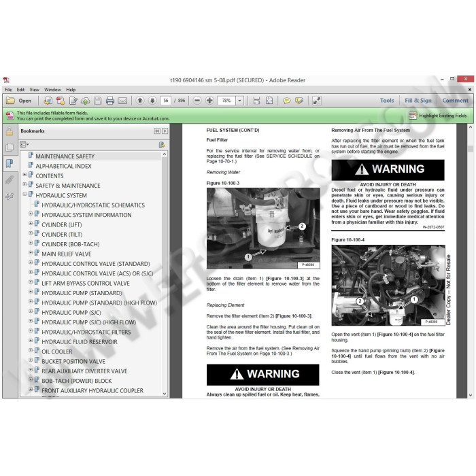Select HYDRAULIC/HYDROSTATIC FILTERS bookmark

86,332
